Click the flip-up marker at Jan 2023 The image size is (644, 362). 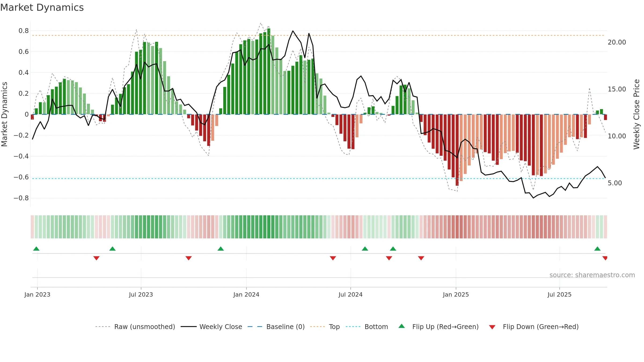[36, 249]
